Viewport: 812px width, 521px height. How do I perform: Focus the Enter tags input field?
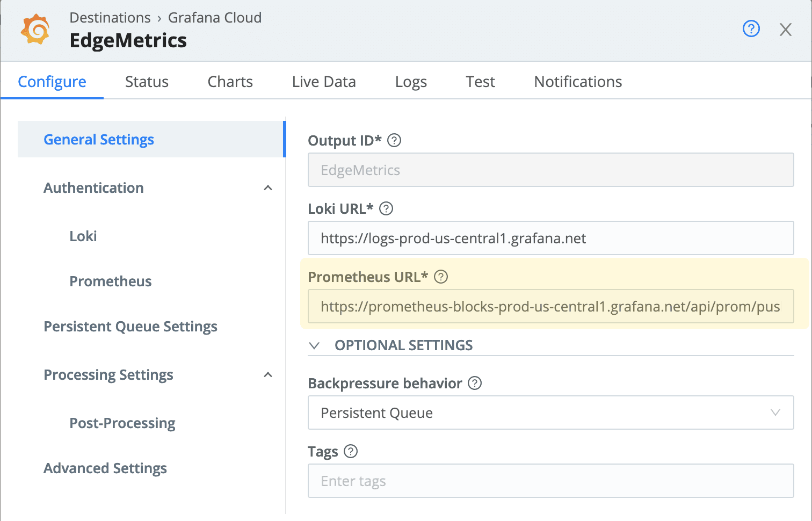[550, 481]
